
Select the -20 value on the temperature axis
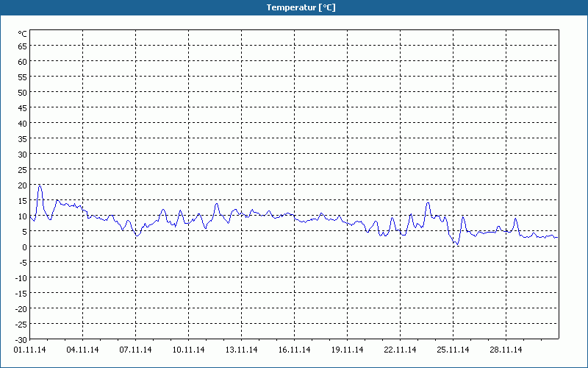(21, 309)
